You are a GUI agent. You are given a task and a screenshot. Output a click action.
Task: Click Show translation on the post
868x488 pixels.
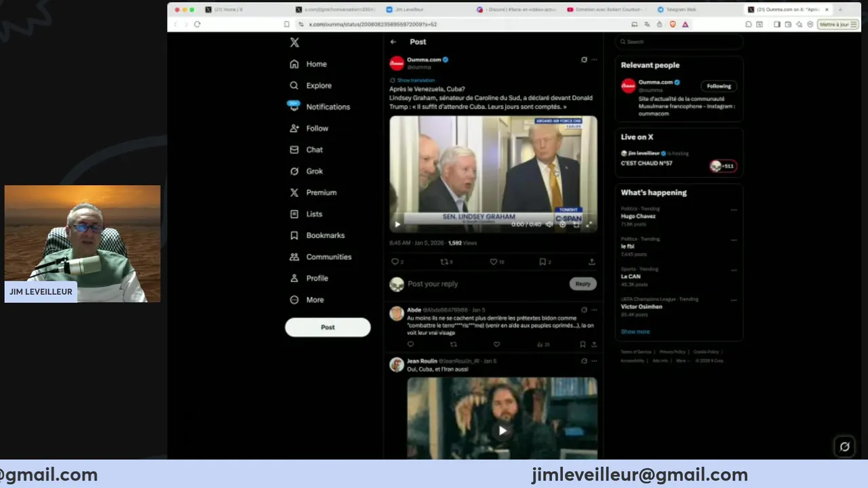point(415,80)
